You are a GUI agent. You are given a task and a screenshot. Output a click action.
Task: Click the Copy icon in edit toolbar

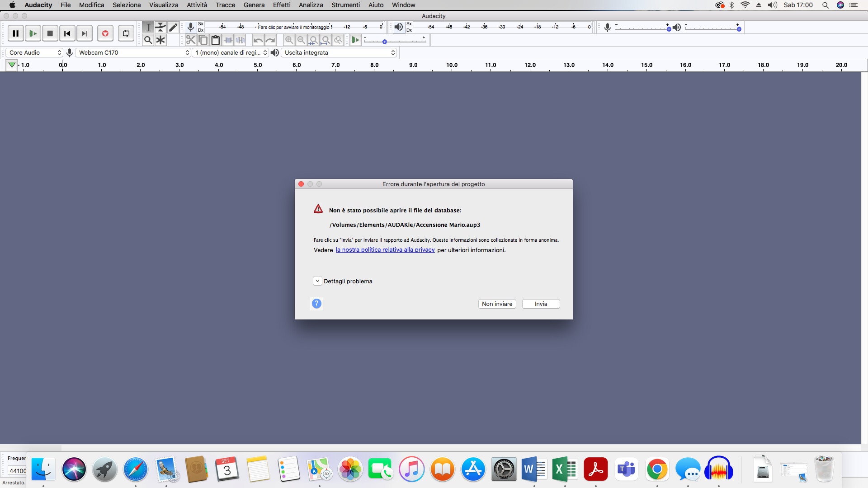(x=203, y=40)
